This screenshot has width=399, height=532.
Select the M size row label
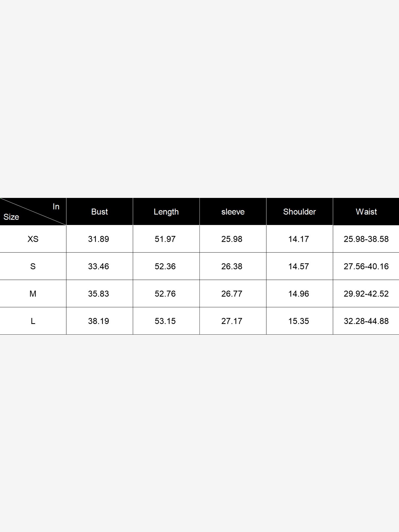click(x=33, y=294)
